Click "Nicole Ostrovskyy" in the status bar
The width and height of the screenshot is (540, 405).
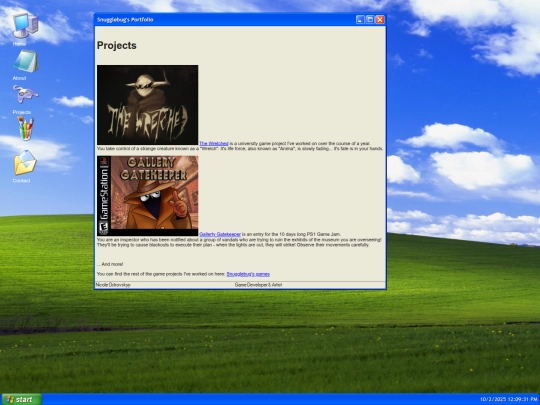(x=113, y=285)
